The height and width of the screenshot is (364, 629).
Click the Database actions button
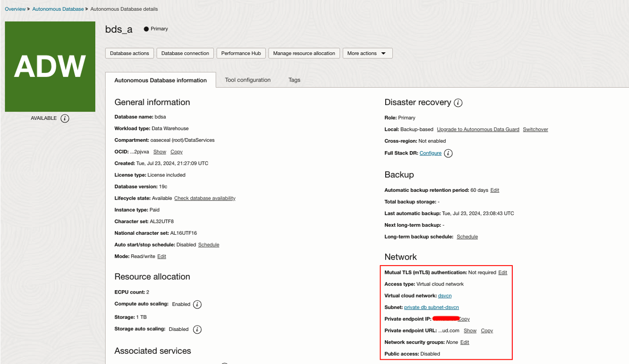click(x=129, y=53)
